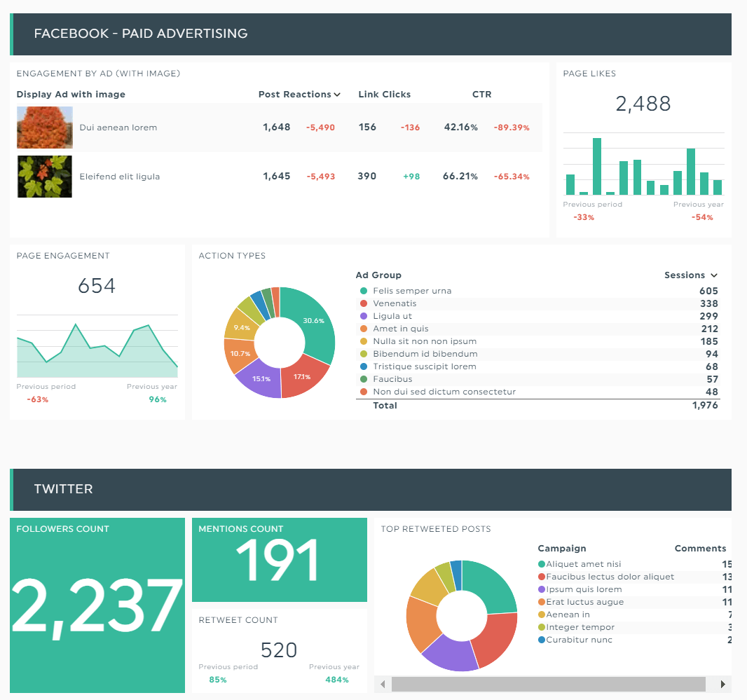Click Page Engagement previous year 96%

[x=157, y=399]
